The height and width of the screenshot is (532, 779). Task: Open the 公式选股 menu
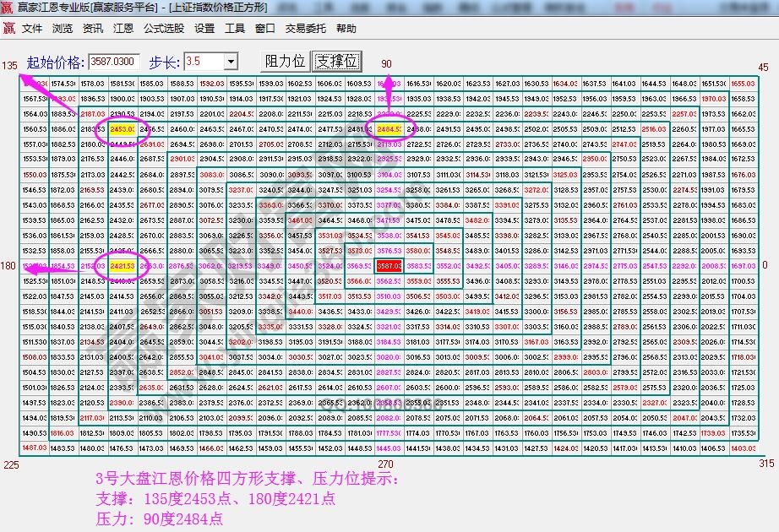coord(164,28)
